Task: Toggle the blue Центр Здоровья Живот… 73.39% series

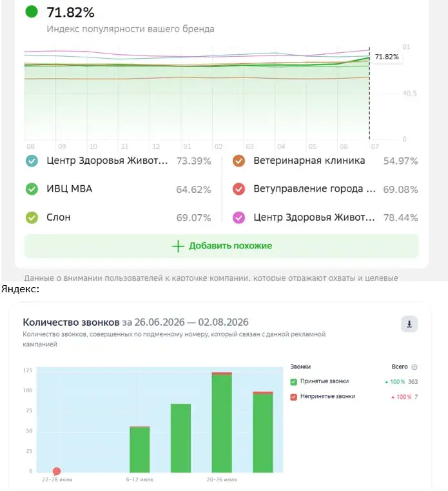Action: coord(32,161)
